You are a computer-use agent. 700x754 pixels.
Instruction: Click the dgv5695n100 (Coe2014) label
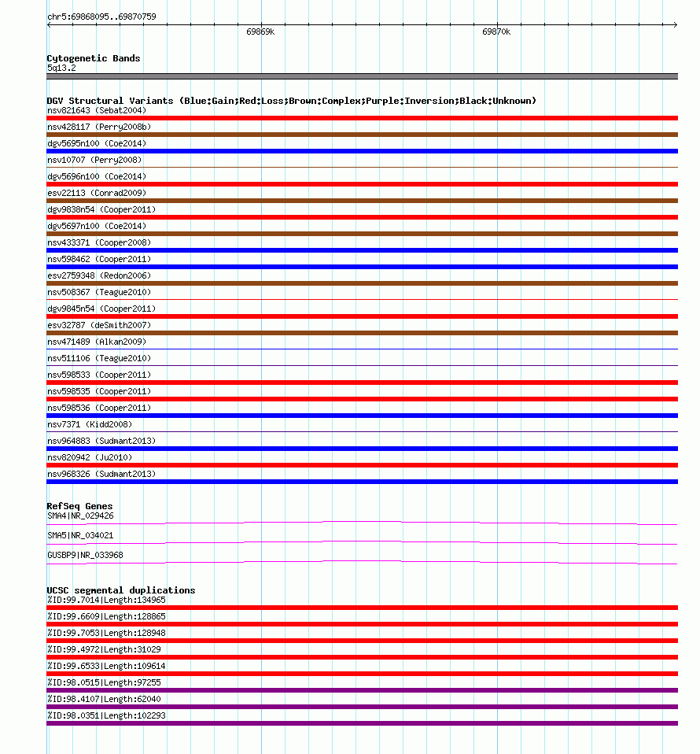click(x=97, y=143)
